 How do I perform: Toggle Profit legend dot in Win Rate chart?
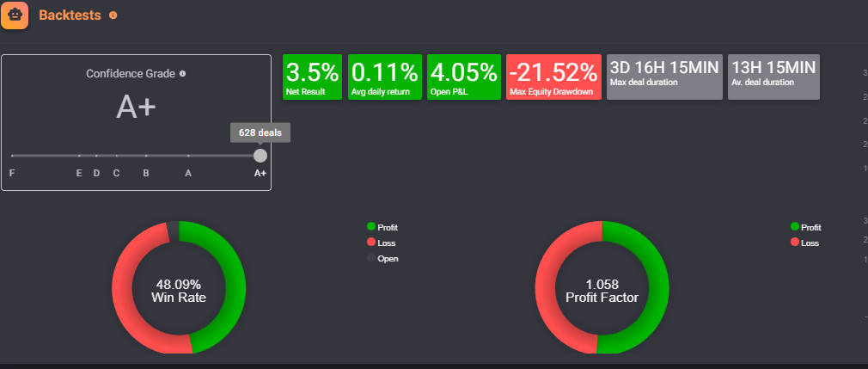click(371, 227)
